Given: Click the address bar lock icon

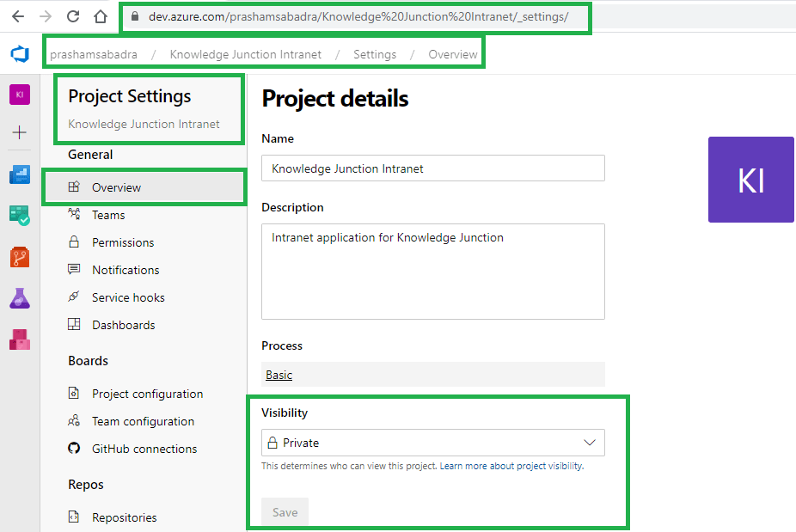Looking at the screenshot, I should (134, 16).
